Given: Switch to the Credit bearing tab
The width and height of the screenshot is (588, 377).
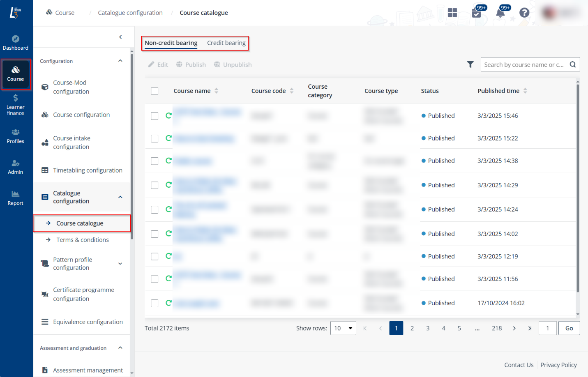Looking at the screenshot, I should click(x=226, y=43).
